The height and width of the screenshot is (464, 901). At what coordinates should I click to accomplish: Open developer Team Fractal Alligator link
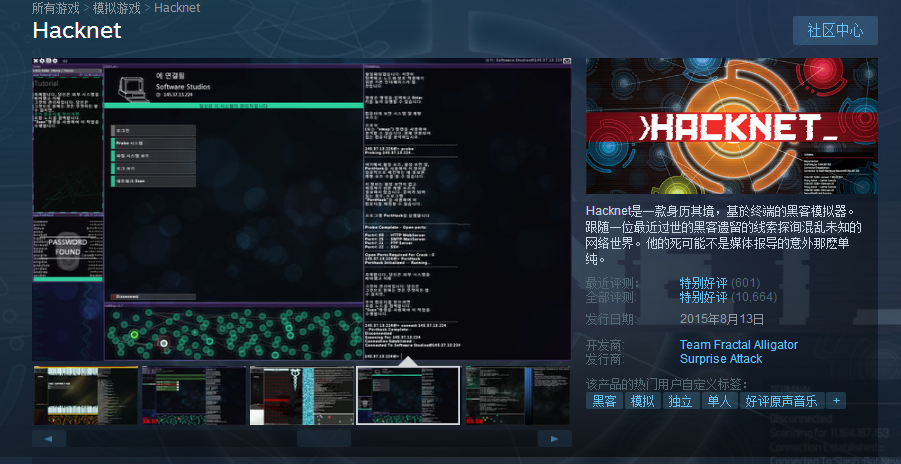click(x=738, y=345)
